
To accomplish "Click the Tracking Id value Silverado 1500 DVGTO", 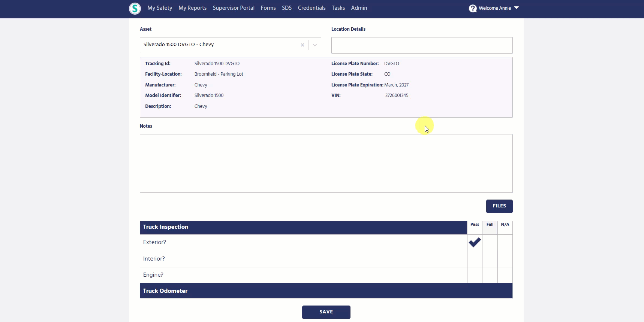I will [x=217, y=64].
